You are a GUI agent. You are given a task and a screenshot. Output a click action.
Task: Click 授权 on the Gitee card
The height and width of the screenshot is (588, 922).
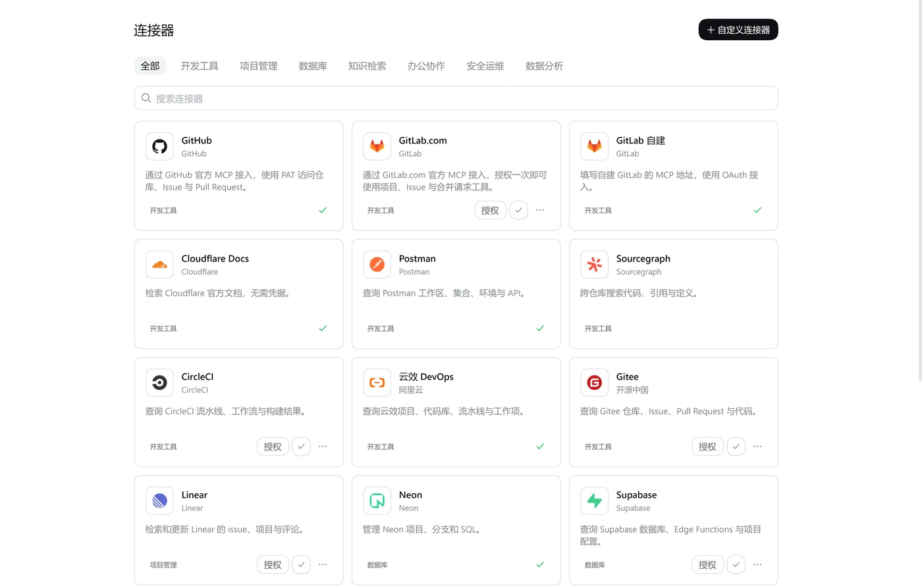click(x=707, y=446)
